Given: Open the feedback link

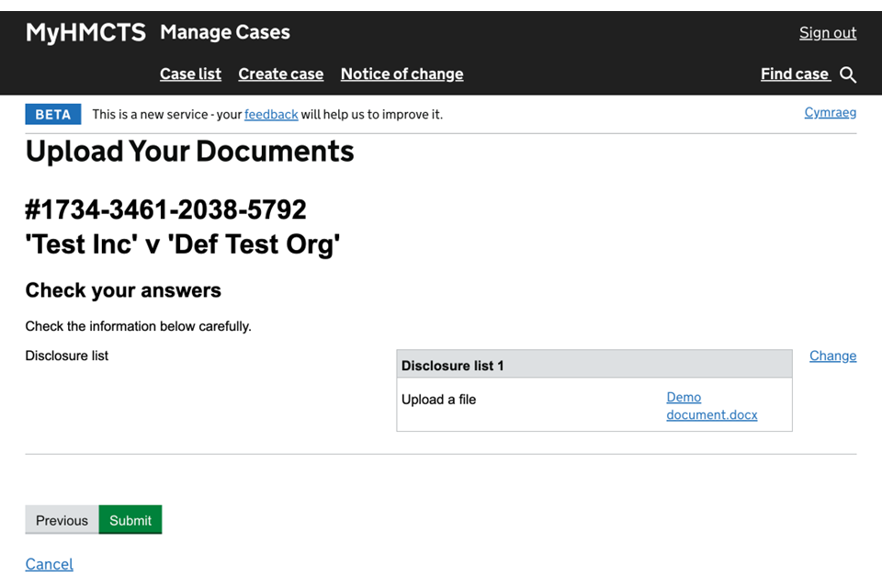Looking at the screenshot, I should [271, 115].
